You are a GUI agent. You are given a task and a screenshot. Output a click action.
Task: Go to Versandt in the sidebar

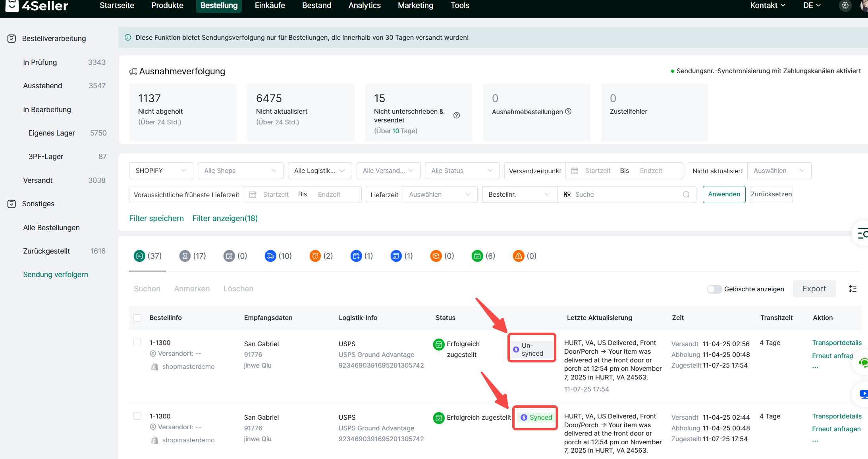click(38, 180)
